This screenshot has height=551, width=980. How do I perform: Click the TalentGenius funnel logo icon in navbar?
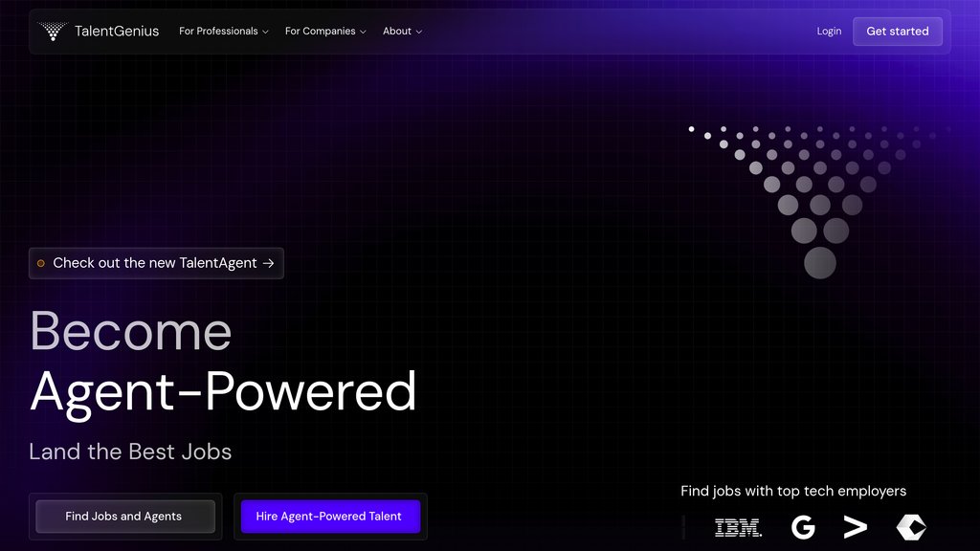point(52,32)
